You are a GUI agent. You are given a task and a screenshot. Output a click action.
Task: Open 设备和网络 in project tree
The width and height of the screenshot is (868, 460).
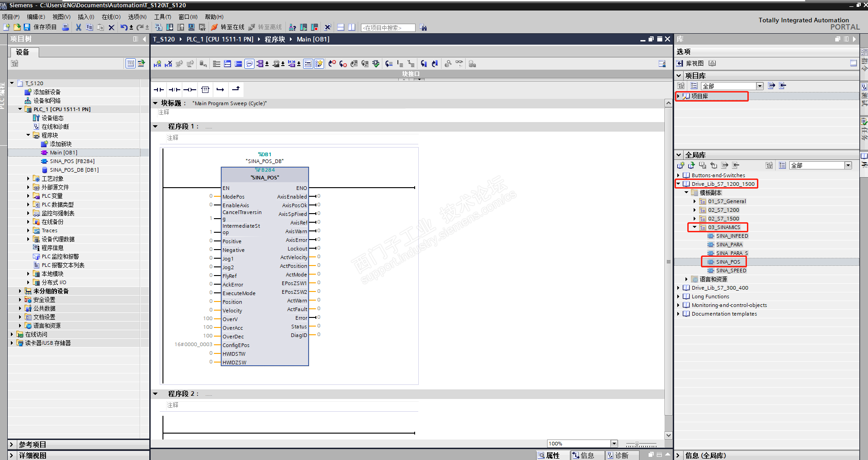coord(47,101)
